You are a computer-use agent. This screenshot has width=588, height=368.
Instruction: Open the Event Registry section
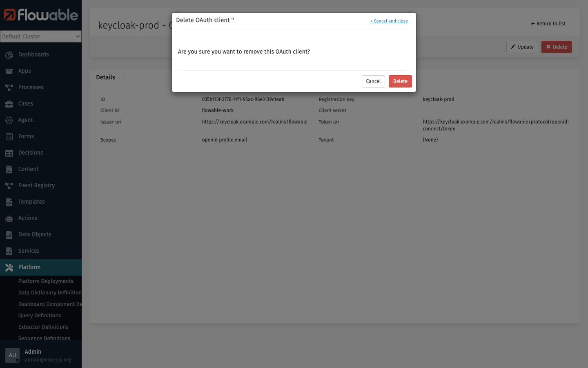(x=36, y=185)
